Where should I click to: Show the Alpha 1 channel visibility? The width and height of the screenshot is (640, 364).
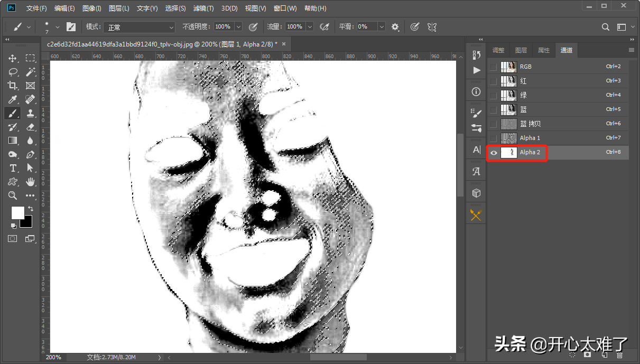[493, 138]
